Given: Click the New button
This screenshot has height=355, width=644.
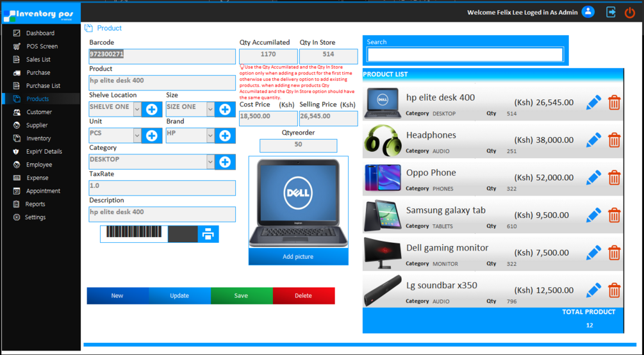Looking at the screenshot, I should click(117, 296).
